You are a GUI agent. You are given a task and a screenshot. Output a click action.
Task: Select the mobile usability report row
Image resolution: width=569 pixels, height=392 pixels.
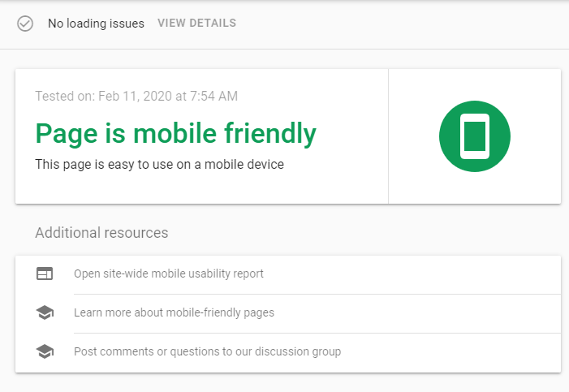click(x=288, y=275)
